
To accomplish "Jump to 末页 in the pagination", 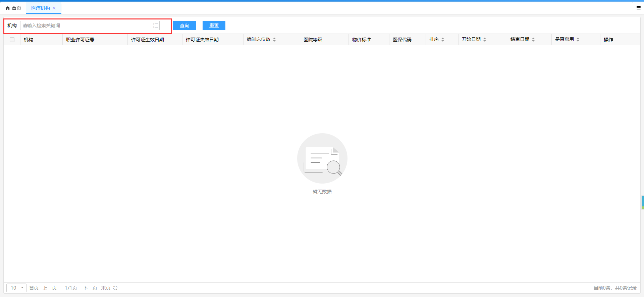I will tap(106, 288).
